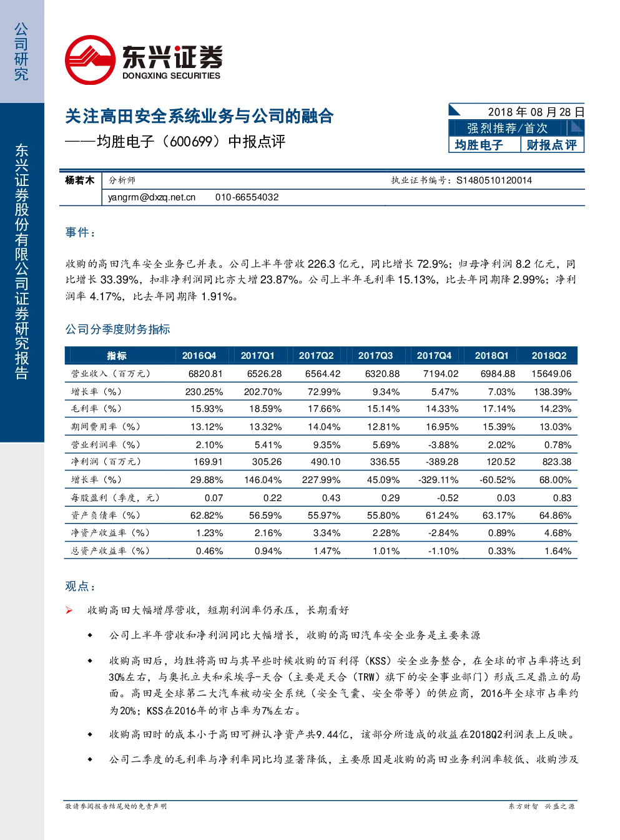This screenshot has width=620, height=840.
Task: Click row label 期间费用率（%）
Action: [x=106, y=427]
